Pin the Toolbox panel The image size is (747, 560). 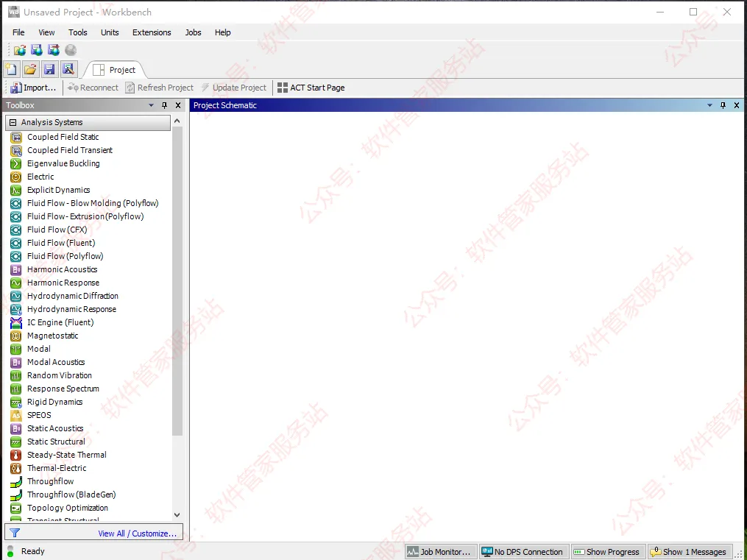[164, 105]
